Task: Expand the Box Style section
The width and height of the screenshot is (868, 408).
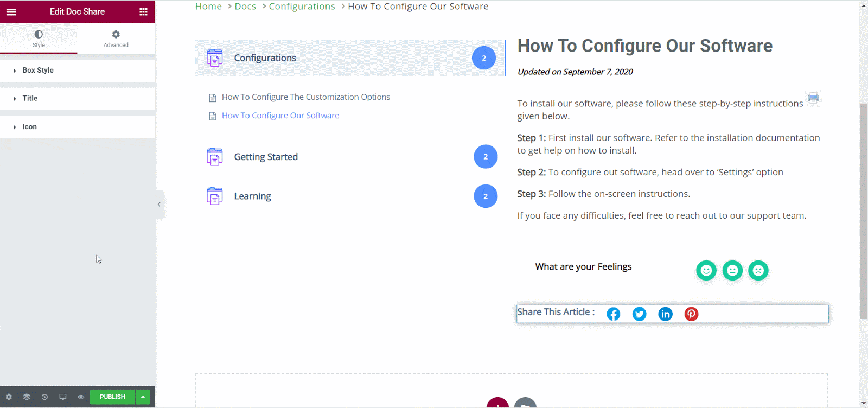Action: click(38, 71)
